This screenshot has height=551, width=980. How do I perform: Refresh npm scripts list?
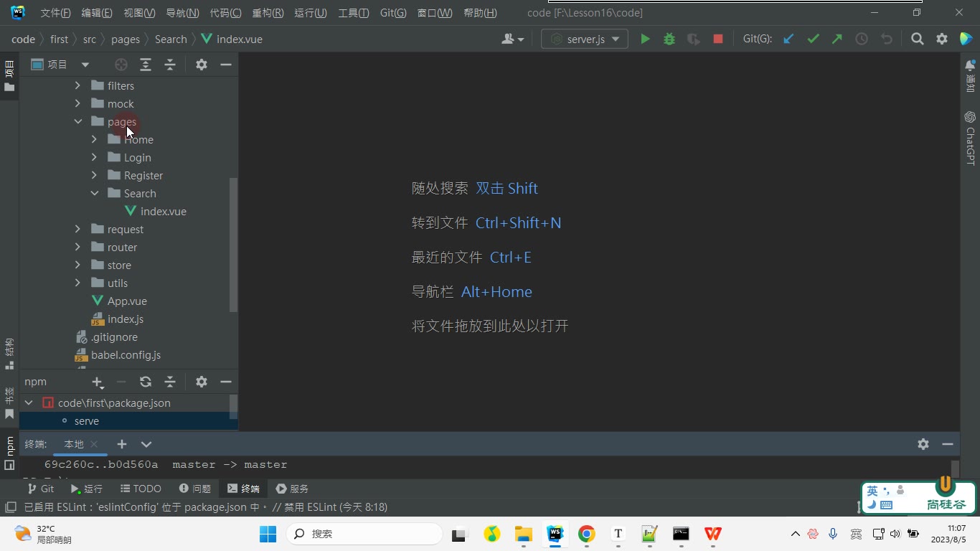click(x=146, y=382)
